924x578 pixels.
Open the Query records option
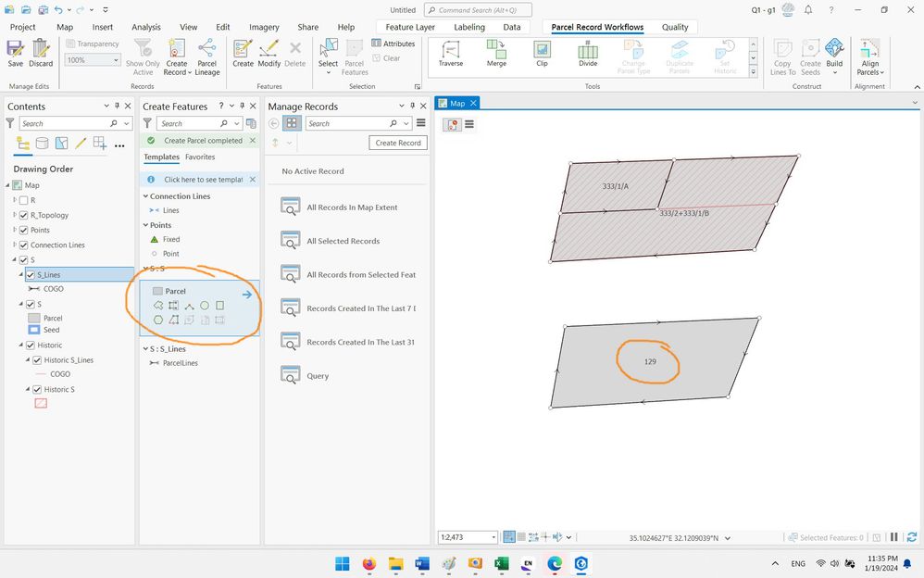tap(305, 376)
